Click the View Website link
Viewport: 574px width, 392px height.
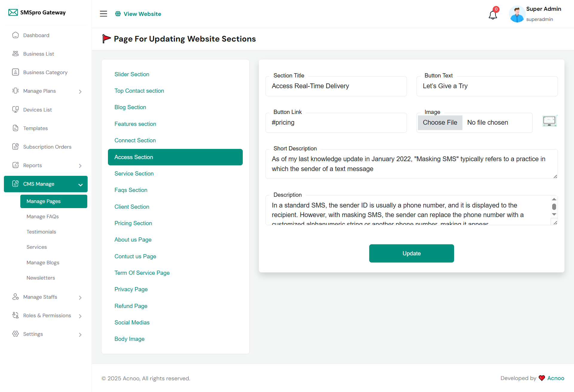142,14
